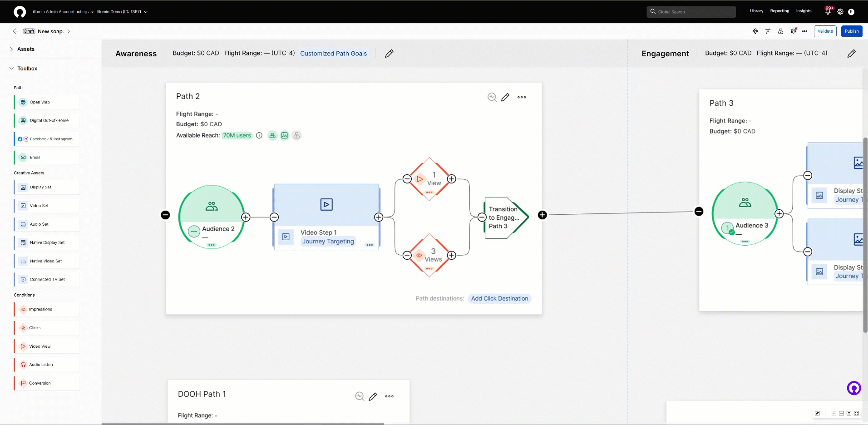Click the notifications bell icon

[828, 12]
